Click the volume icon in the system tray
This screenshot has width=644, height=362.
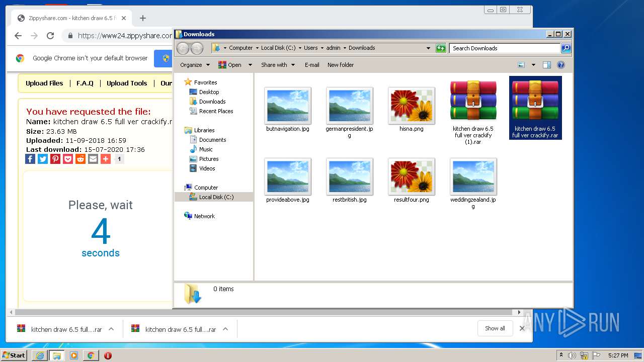pyautogui.click(x=572, y=355)
